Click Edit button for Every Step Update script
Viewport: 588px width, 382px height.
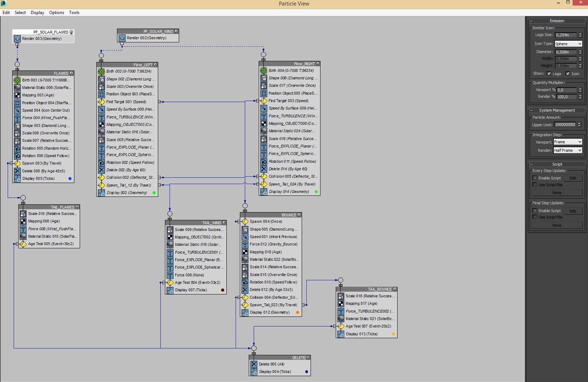pyautogui.click(x=573, y=178)
